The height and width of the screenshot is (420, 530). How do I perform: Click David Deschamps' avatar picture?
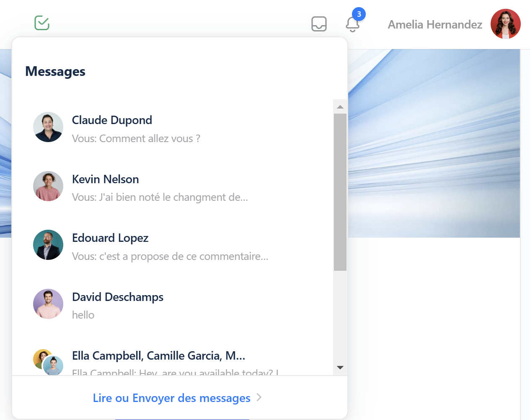48,304
